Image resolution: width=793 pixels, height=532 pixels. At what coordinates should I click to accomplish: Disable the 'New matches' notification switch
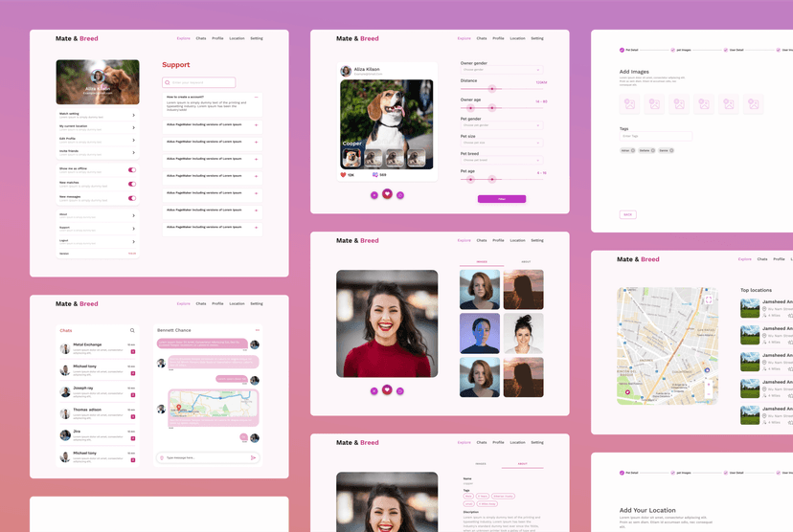coord(132,184)
